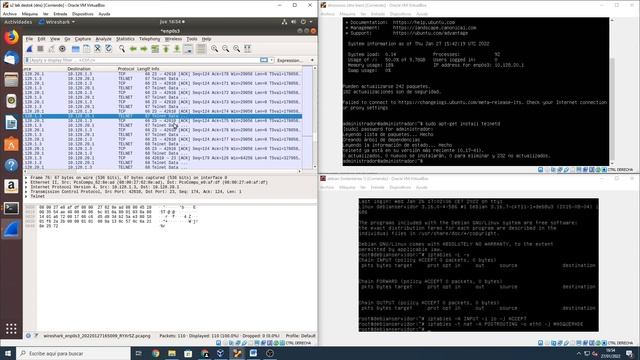Toggle packet list colorization
This screenshot has height=360, width=640.
coord(201,49)
